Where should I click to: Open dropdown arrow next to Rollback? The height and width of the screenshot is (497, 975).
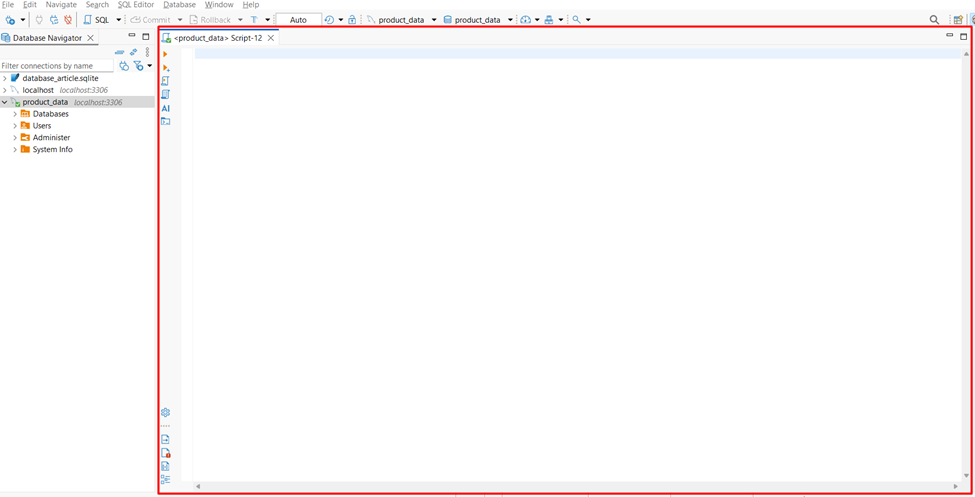[x=240, y=20]
